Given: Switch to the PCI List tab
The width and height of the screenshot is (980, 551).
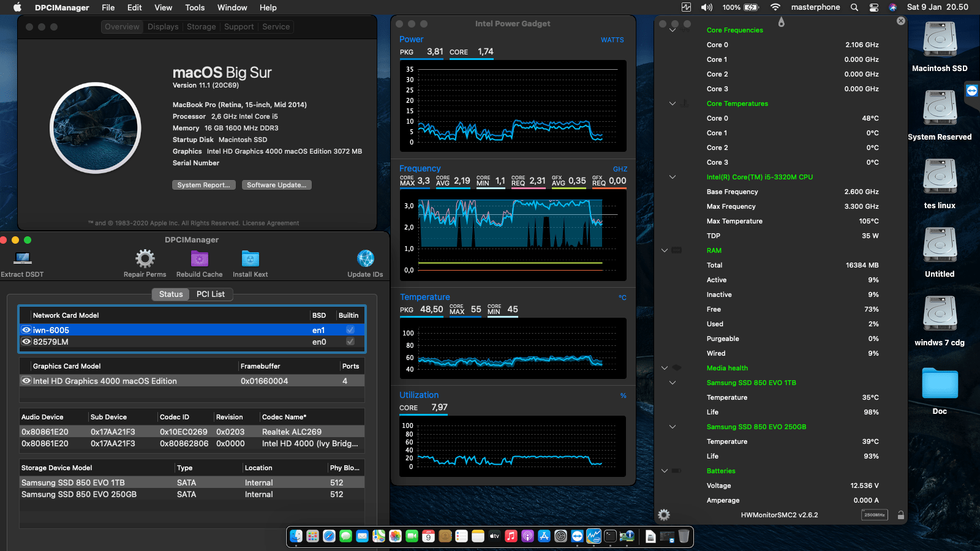Looking at the screenshot, I should coord(211,294).
